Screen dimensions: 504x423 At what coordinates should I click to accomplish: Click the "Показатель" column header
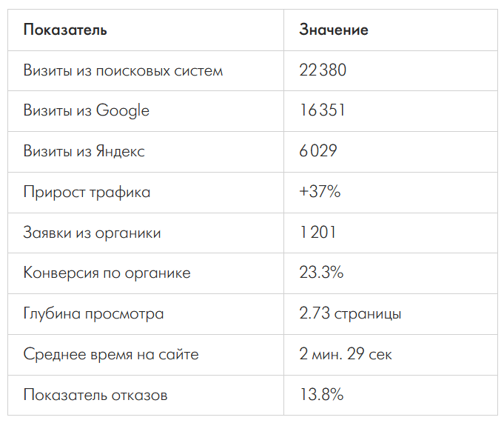[65, 30]
